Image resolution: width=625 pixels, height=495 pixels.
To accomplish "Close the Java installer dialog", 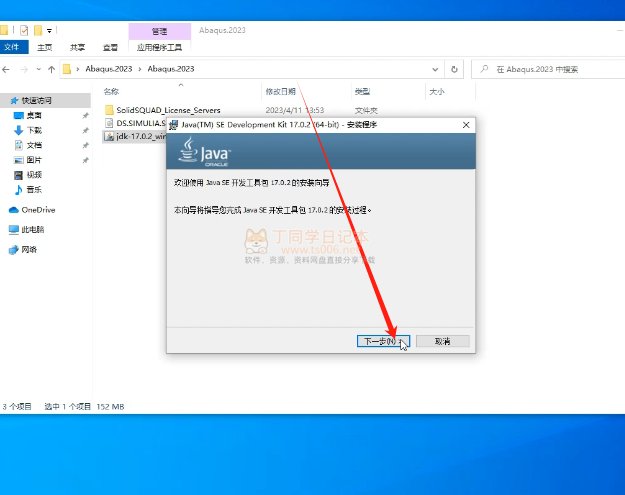I will [466, 125].
